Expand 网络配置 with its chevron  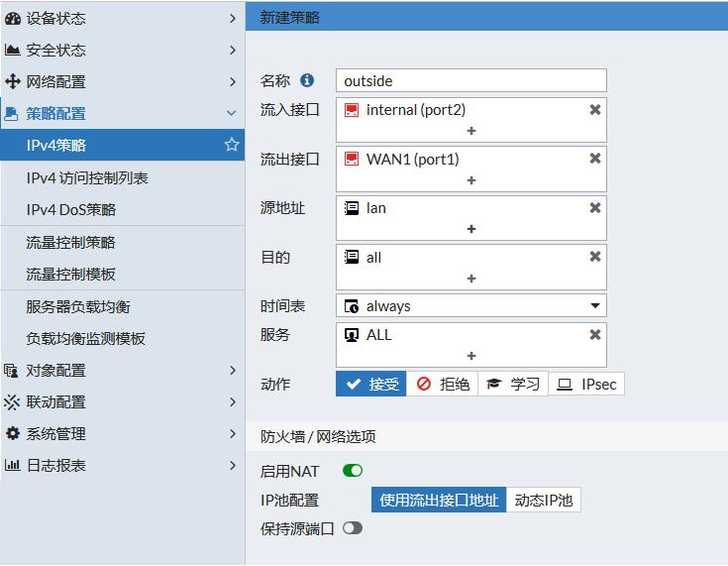tap(233, 82)
